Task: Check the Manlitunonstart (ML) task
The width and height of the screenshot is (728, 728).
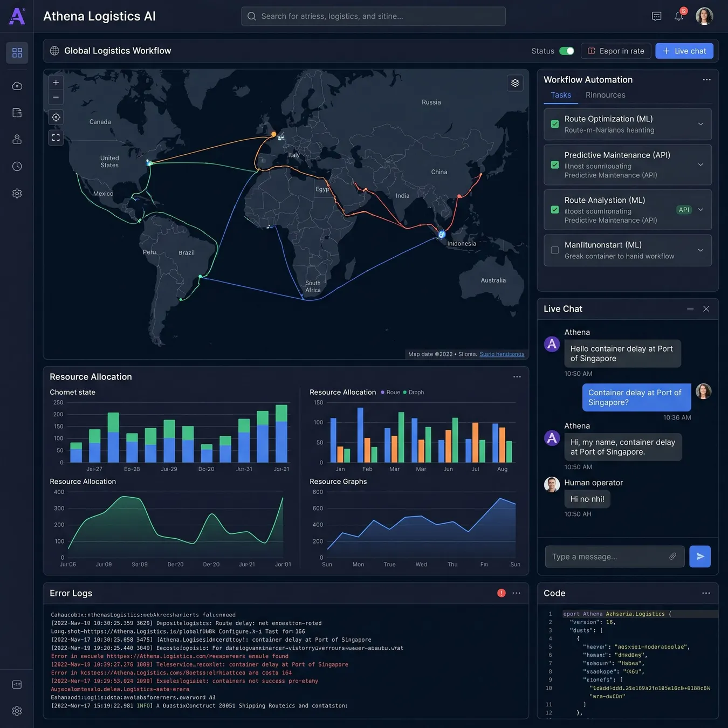Action: point(555,250)
